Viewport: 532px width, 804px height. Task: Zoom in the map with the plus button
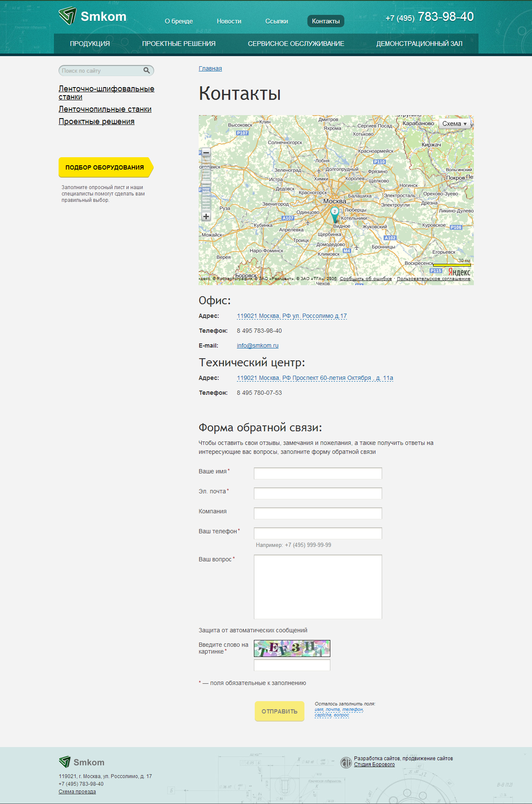click(x=206, y=217)
